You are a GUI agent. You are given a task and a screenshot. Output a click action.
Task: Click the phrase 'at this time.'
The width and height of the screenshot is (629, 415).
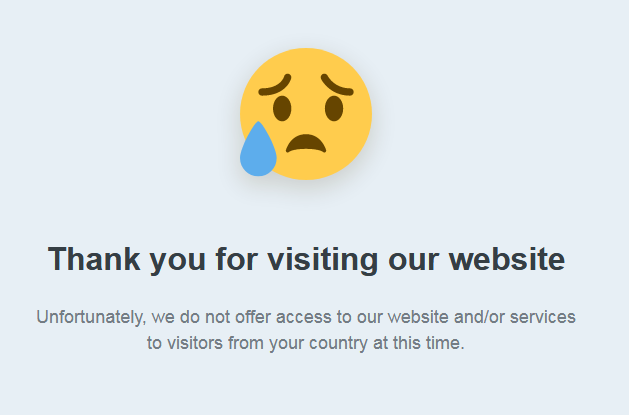click(x=419, y=343)
